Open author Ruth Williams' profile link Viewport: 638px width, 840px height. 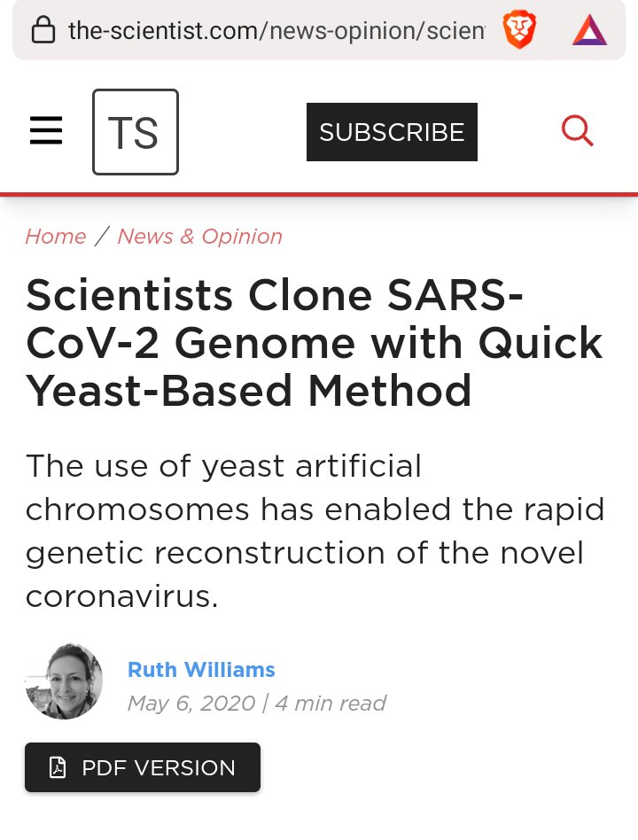pyautogui.click(x=201, y=669)
